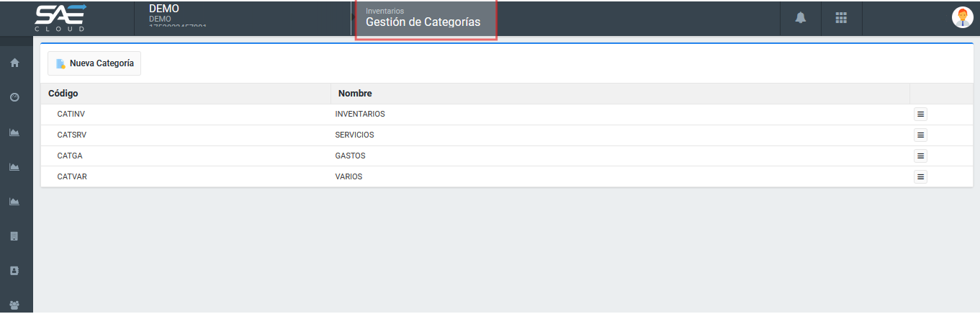Screen dimensions: 980x314
Task: Click the building icon in sidebar
Action: pos(14,236)
